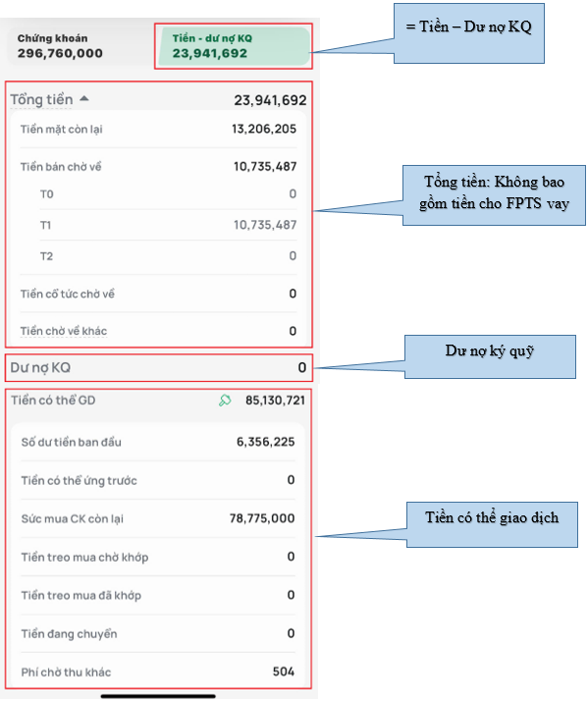Tap the Tiền treo mua đã khớp row
Image resolution: width=588 pixels, height=701 pixels.
pyautogui.click(x=158, y=596)
